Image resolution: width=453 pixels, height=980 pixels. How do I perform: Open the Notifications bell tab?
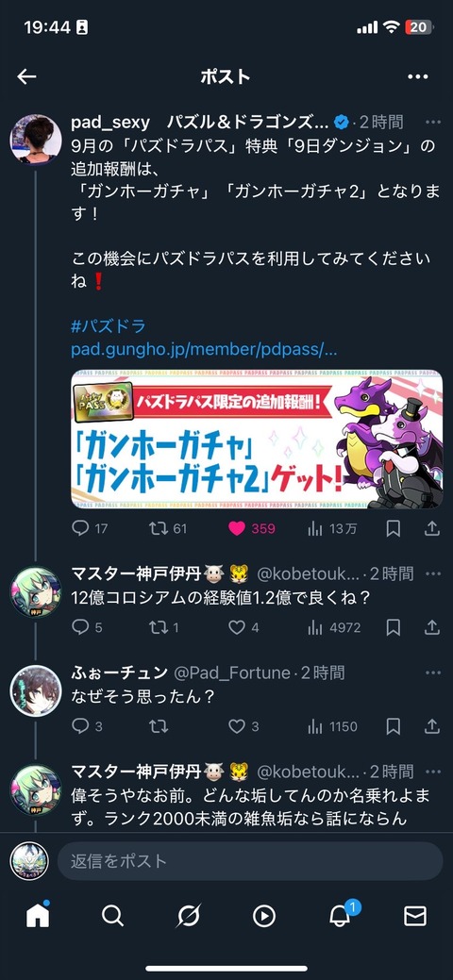340,916
